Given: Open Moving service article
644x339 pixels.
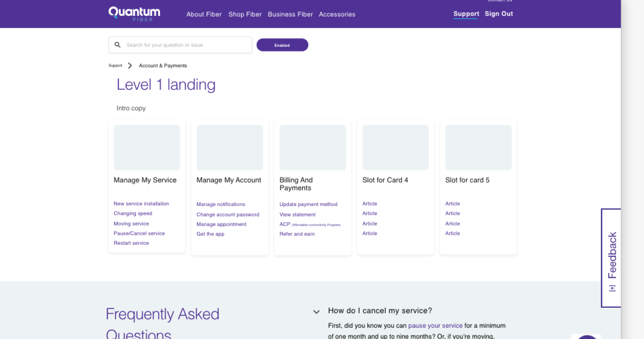Looking at the screenshot, I should (131, 223).
